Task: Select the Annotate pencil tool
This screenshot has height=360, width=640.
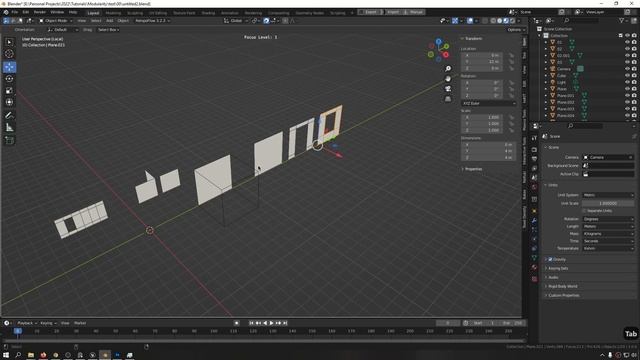Action: click(x=9, y=116)
